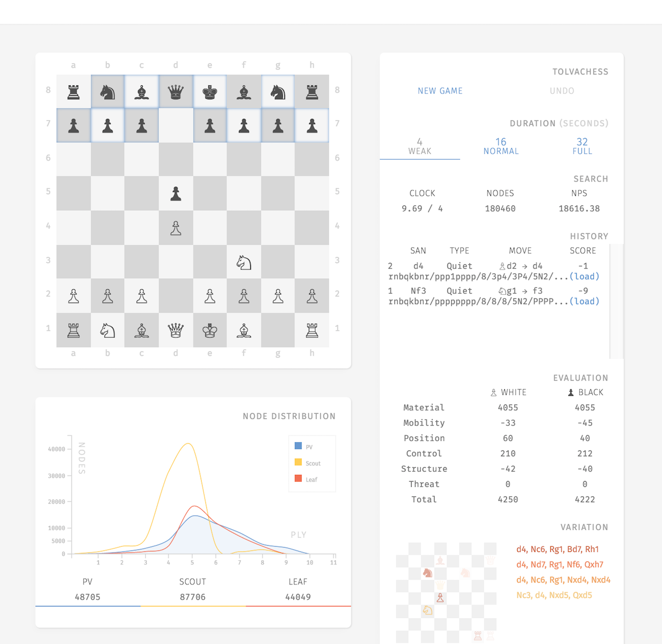Select the white rook on a1
This screenshot has width=662, height=644.
(73, 330)
